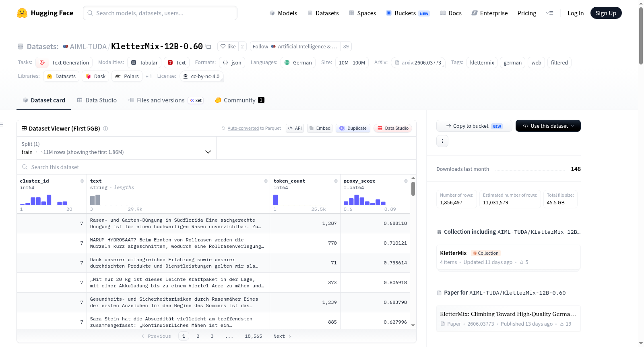Sort the token_count column
This screenshot has width=644, height=347.
click(336, 181)
